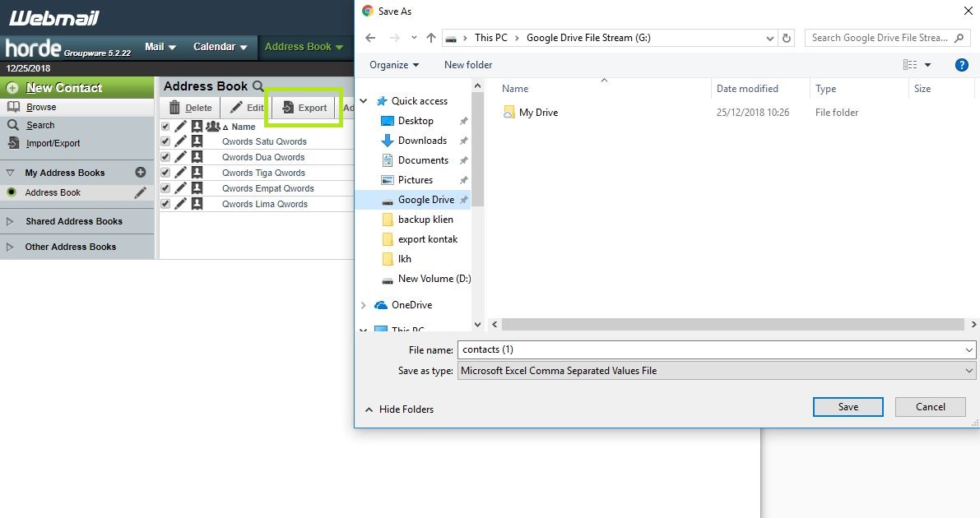Open the Organize menu
The image size is (980, 518).
(x=394, y=65)
